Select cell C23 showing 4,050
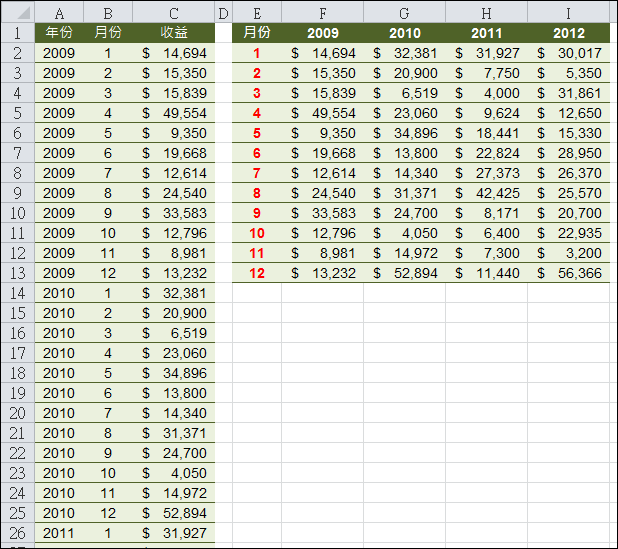 tap(174, 473)
